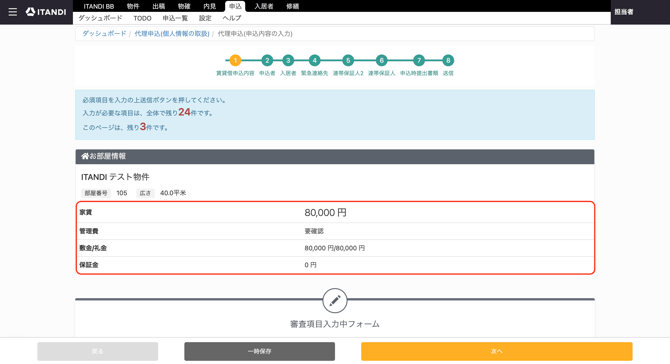Click the 部屋番号 label badge
The height and width of the screenshot is (364, 670).
pos(96,193)
